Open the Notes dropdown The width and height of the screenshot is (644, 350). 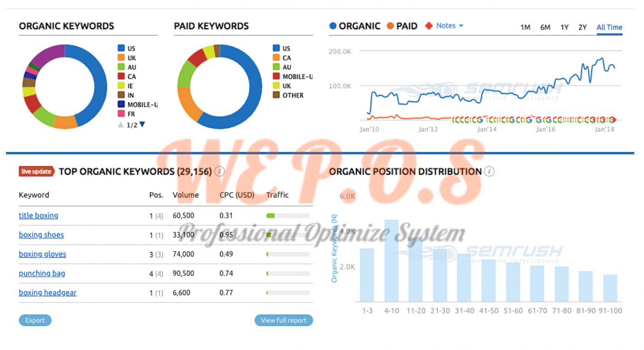click(x=450, y=26)
